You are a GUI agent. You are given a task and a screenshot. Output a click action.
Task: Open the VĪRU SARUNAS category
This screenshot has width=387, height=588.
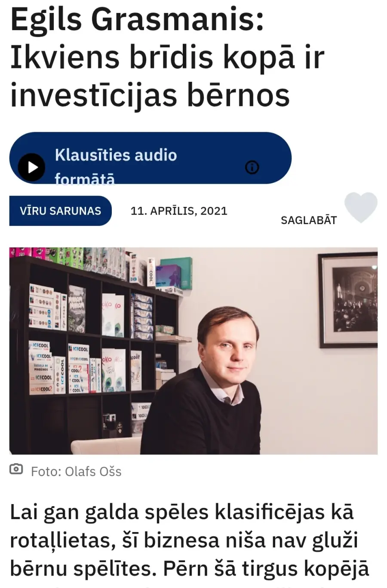[60, 211]
